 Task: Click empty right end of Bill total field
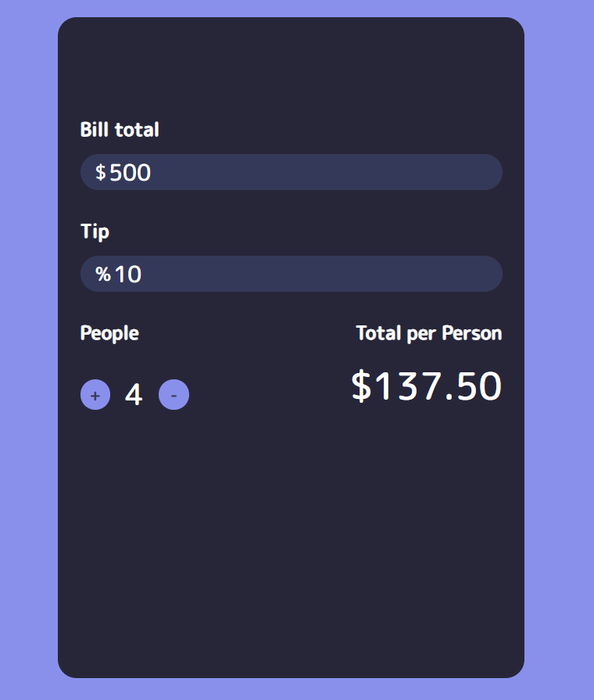469,172
